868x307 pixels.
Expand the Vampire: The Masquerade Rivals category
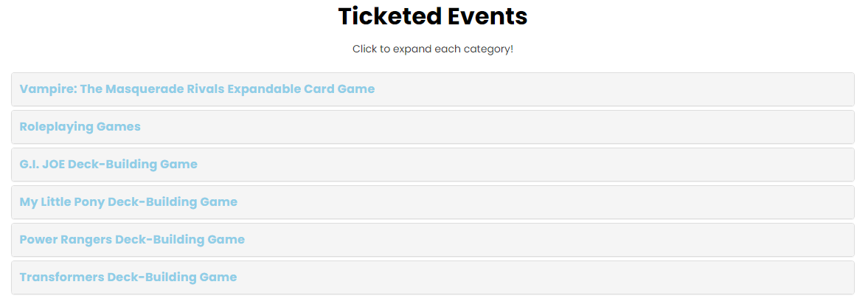pyautogui.click(x=432, y=89)
